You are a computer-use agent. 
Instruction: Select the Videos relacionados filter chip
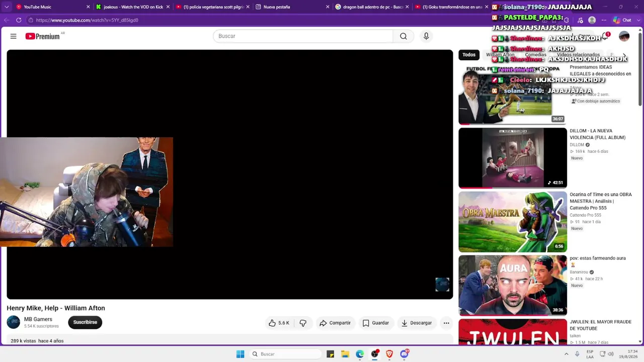(578, 55)
